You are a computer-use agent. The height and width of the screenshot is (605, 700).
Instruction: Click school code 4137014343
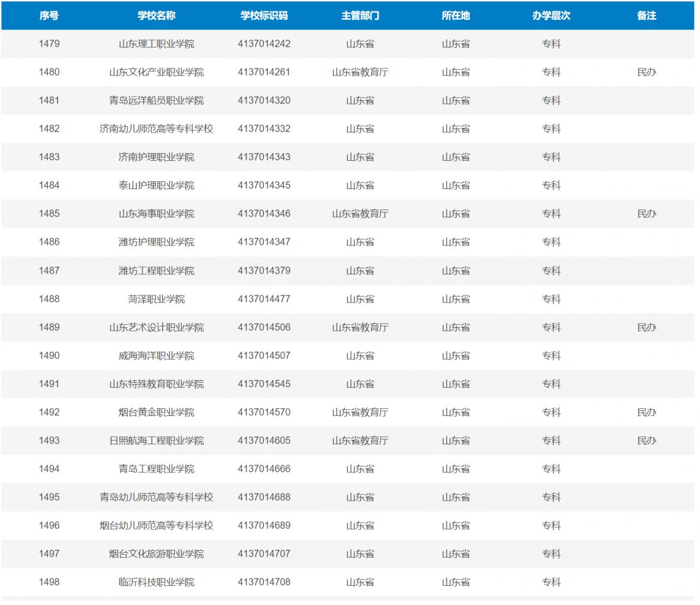[x=264, y=157]
